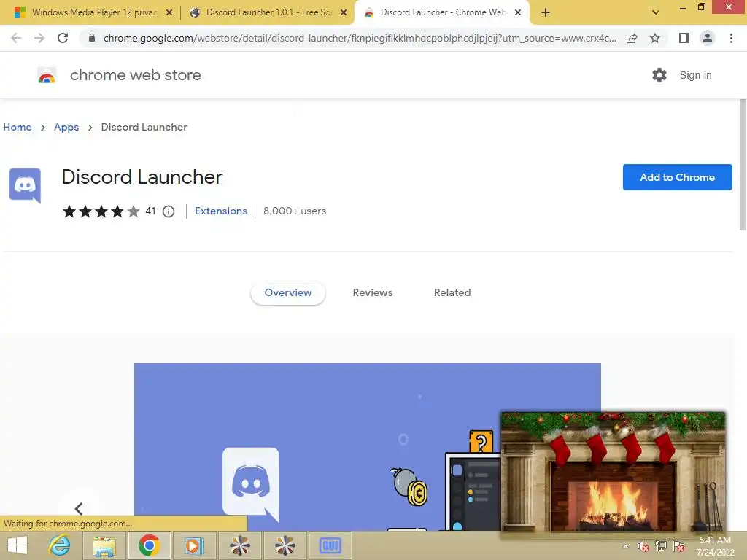Viewport: 747px width, 560px height.
Task: Show hidden system tray icons
Action: tap(625, 546)
